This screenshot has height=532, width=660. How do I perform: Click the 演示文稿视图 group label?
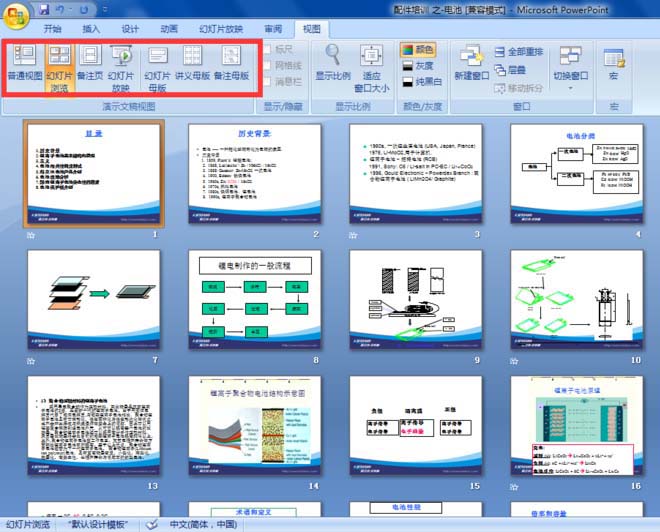[129, 106]
